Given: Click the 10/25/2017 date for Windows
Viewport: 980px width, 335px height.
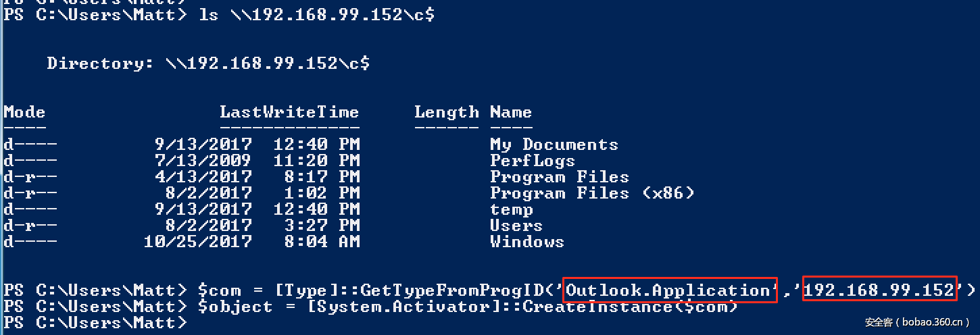Looking at the screenshot, I should coord(197,242).
